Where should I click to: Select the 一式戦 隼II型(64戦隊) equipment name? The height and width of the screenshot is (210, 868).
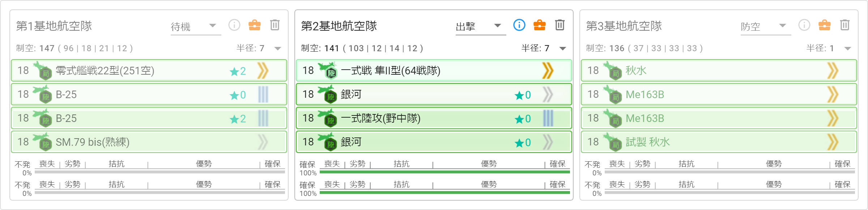[391, 71]
